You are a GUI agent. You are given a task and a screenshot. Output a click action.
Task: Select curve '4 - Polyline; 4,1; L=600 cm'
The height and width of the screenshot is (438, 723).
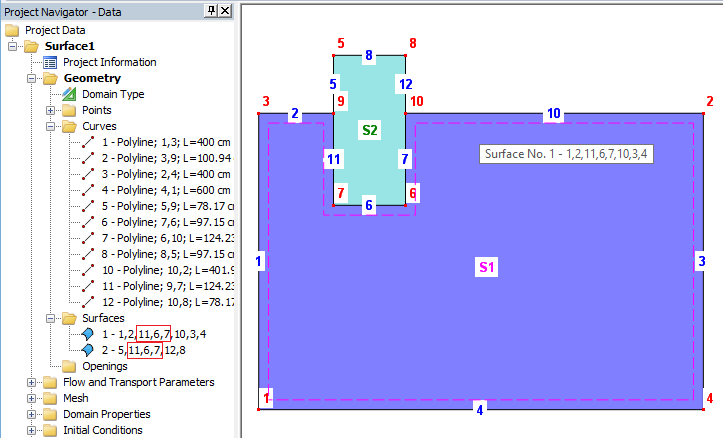[166, 190]
